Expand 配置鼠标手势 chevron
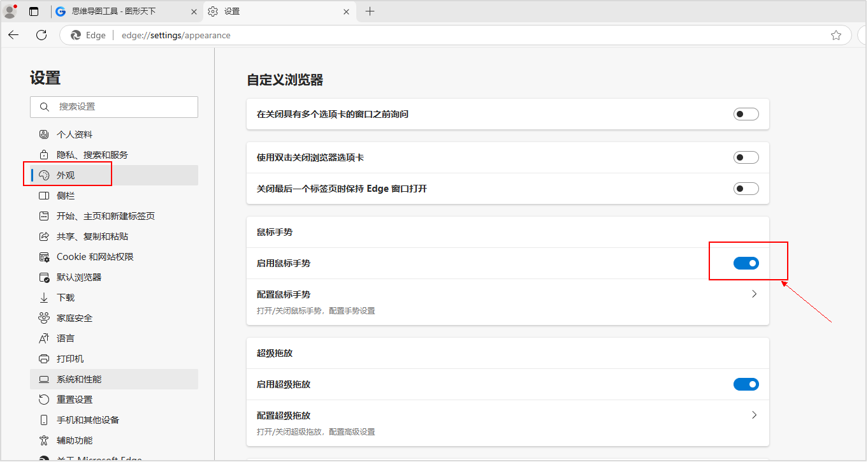 point(754,294)
